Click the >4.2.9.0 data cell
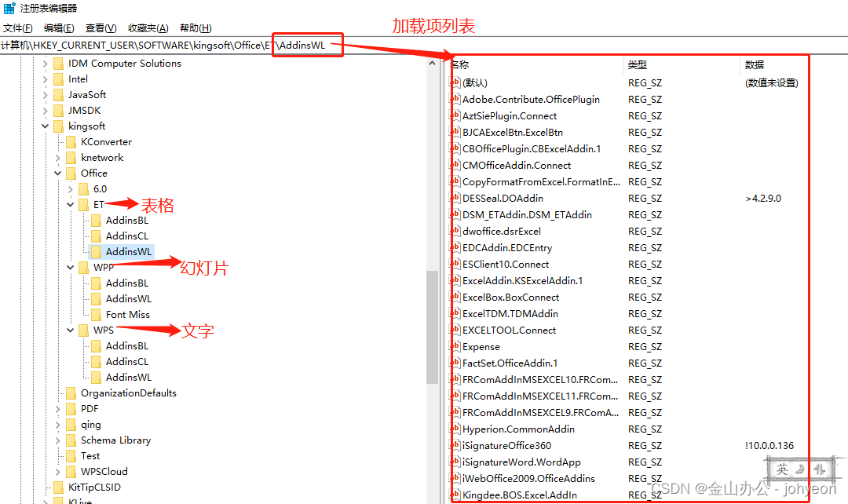This screenshot has height=504, width=848. [764, 199]
